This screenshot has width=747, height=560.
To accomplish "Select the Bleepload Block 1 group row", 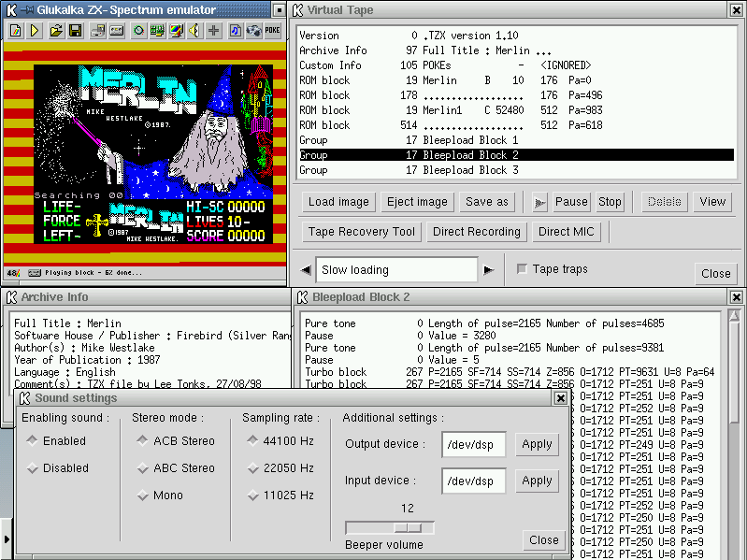I will coord(516,140).
